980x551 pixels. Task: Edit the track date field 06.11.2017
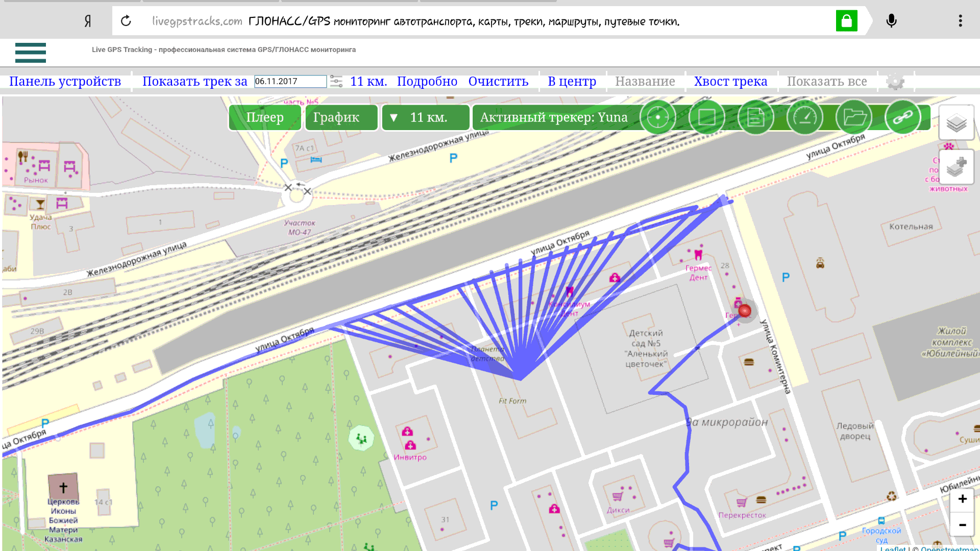coord(290,82)
